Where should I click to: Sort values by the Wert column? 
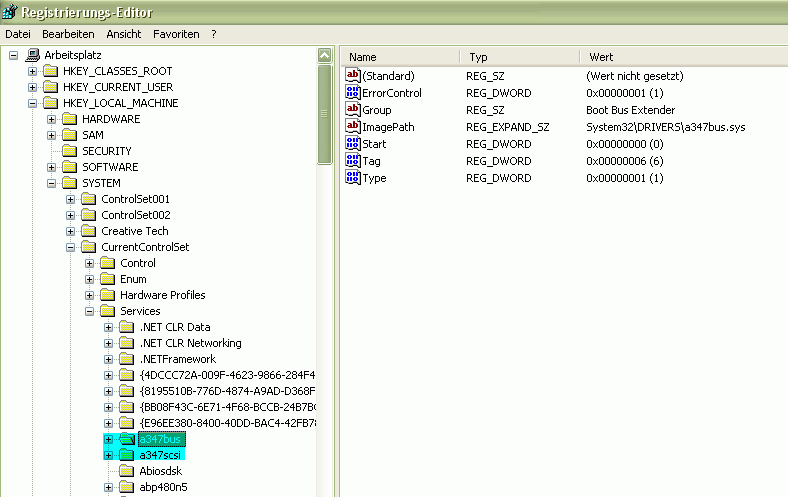pyautogui.click(x=683, y=57)
